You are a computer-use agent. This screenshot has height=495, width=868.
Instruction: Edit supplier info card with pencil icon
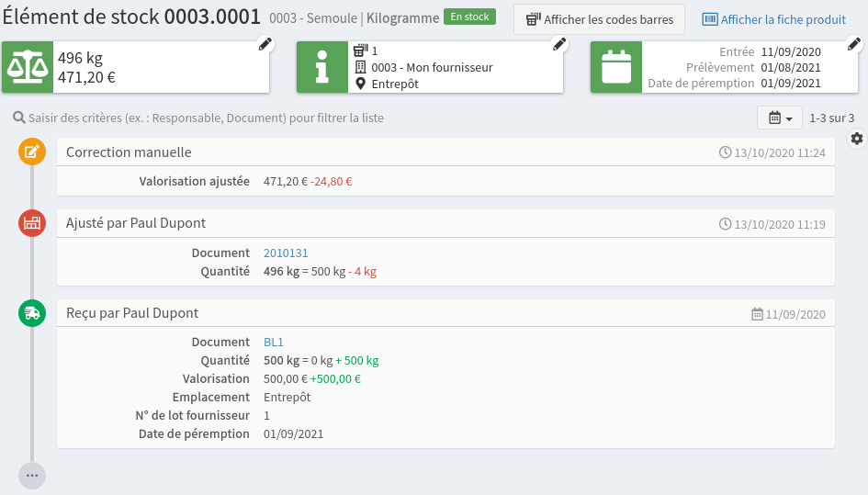click(x=558, y=44)
